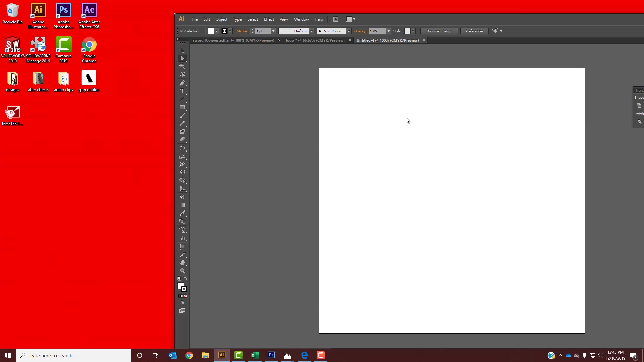
Task: Activate the Pen tool
Action: point(183,83)
